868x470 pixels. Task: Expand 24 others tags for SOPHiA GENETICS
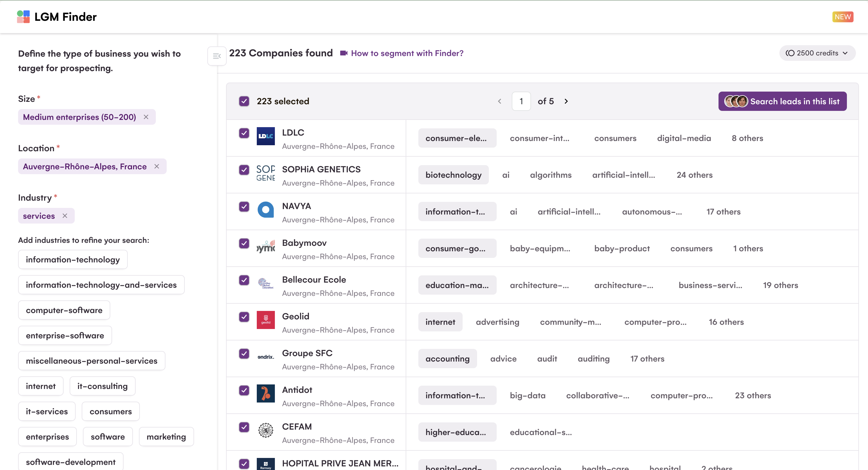pyautogui.click(x=694, y=175)
